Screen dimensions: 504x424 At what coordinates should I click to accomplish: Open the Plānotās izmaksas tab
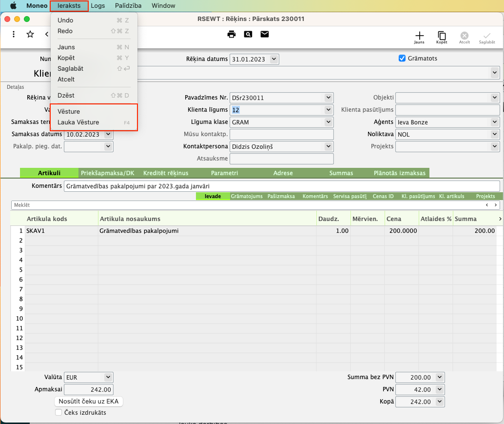pos(400,173)
